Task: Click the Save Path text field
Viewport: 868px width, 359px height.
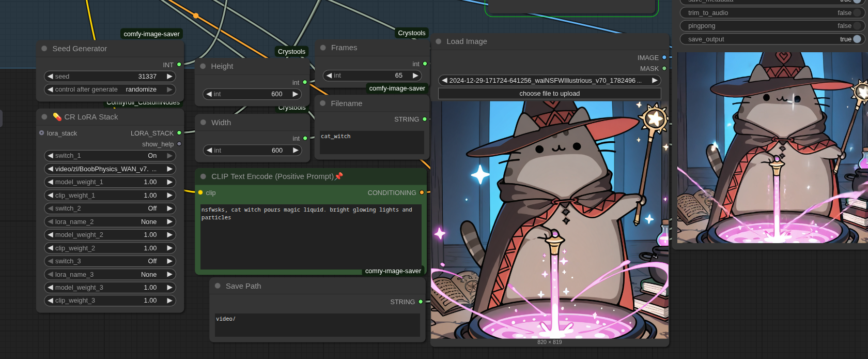Action: click(317, 325)
